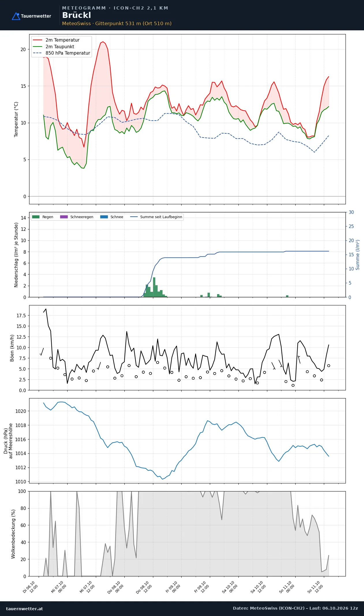Click the 2m Temperatur legend entry
Viewport: 364px width, 616px height.
(x=62, y=40)
